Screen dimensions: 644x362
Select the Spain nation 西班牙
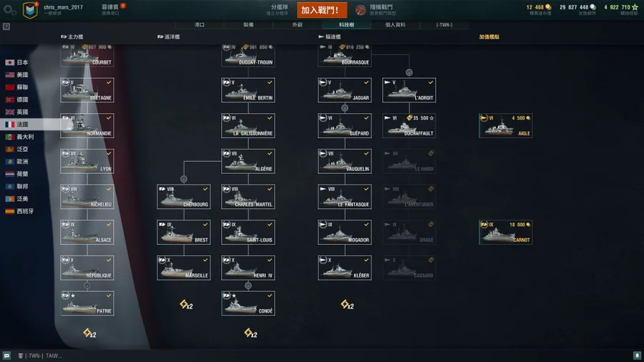click(x=19, y=211)
